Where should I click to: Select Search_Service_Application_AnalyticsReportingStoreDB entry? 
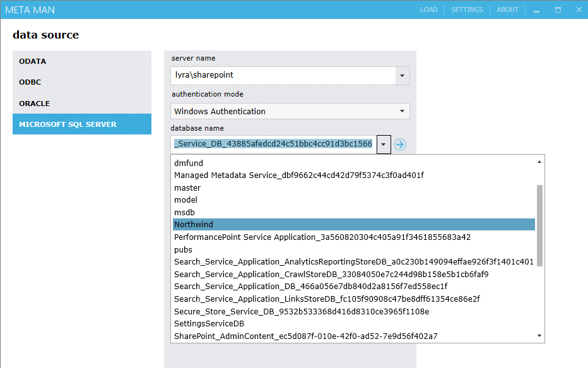(354, 262)
